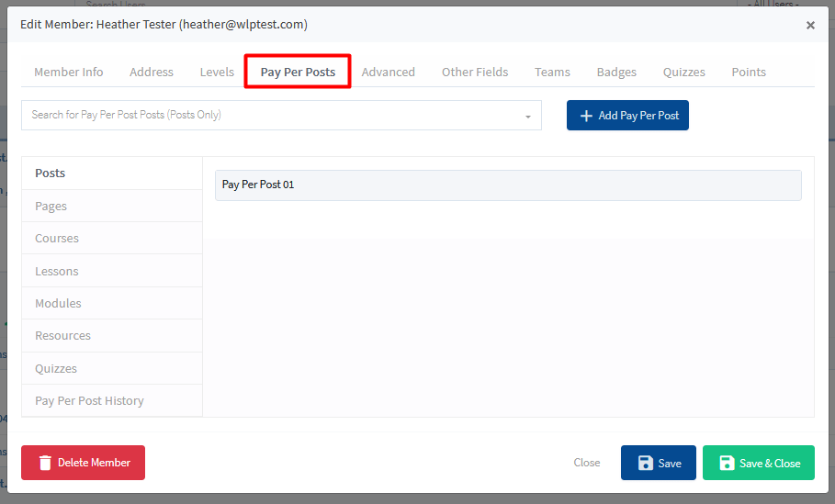Switch to the Teams tab

point(552,72)
